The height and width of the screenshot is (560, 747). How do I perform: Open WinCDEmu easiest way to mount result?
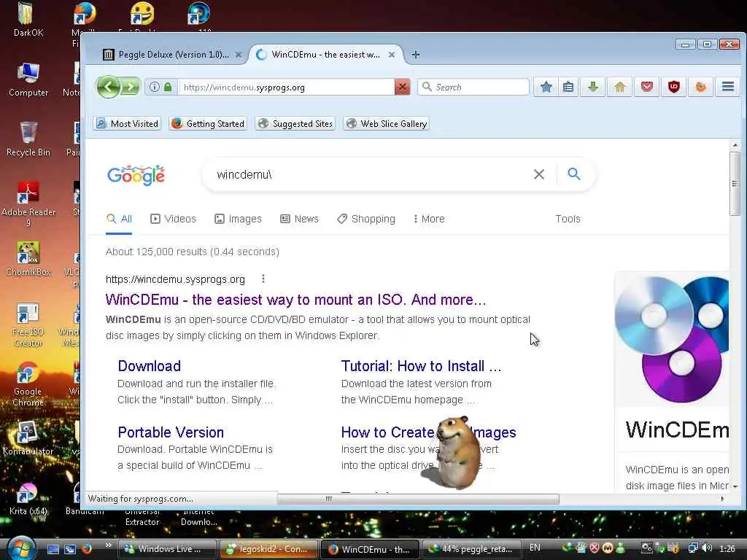[296, 300]
